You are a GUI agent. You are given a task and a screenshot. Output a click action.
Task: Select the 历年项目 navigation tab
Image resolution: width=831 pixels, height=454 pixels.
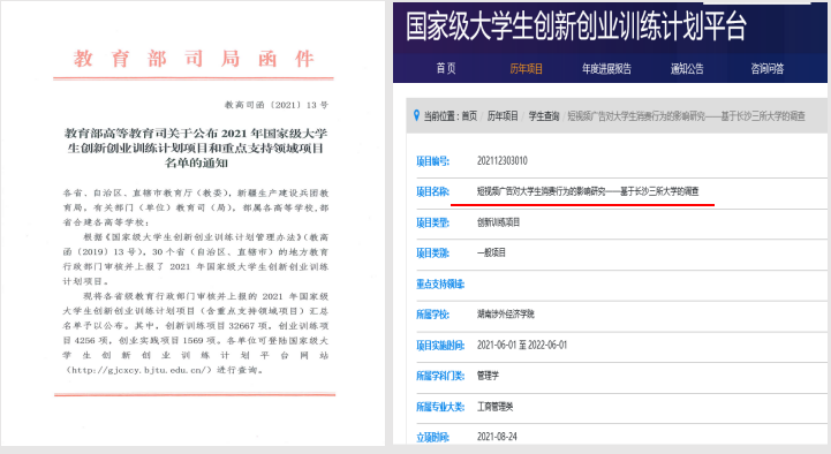point(526,68)
